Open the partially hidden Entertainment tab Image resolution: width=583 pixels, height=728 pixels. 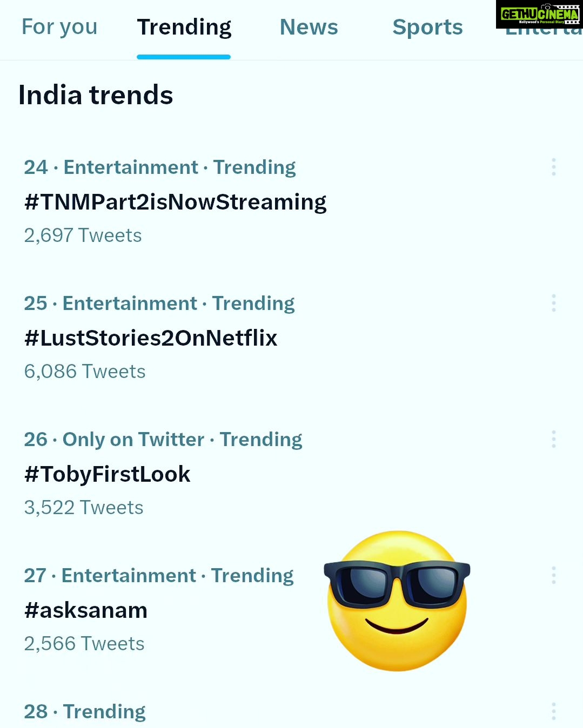pos(544,32)
